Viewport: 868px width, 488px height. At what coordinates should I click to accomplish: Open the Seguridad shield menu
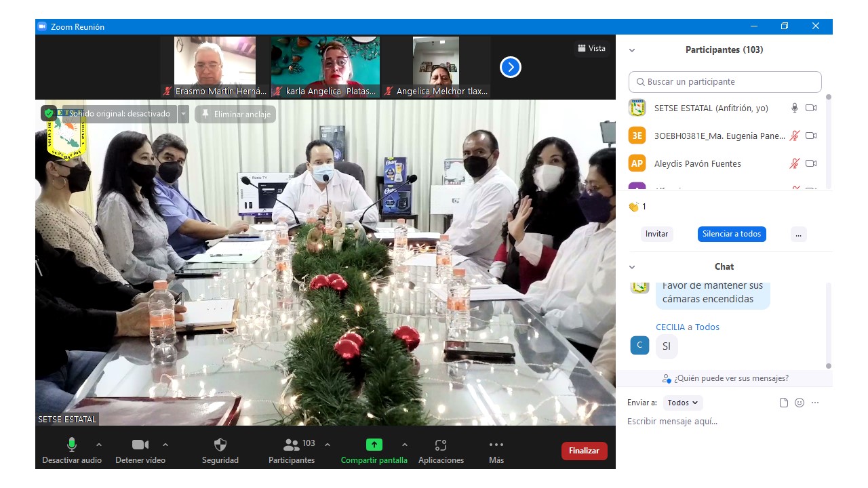tap(220, 451)
